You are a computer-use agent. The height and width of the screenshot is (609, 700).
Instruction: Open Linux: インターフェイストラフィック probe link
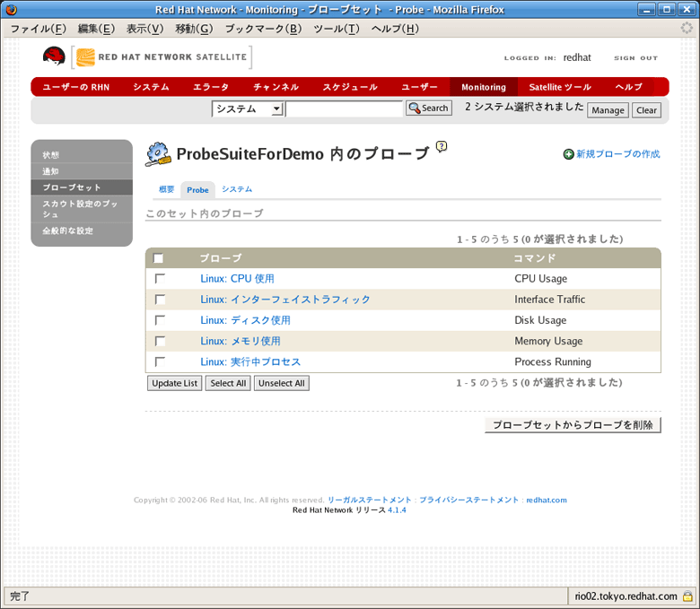pyautogui.click(x=285, y=300)
